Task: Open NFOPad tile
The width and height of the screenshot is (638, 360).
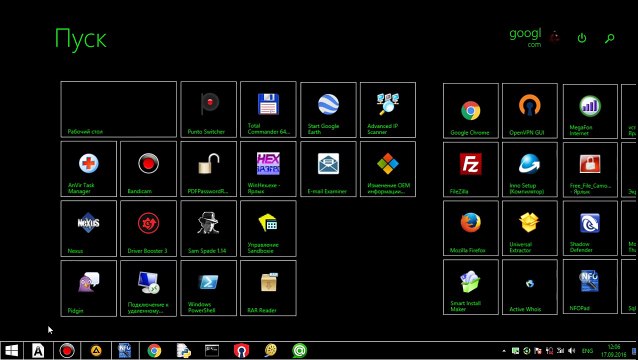Action: coord(590,286)
